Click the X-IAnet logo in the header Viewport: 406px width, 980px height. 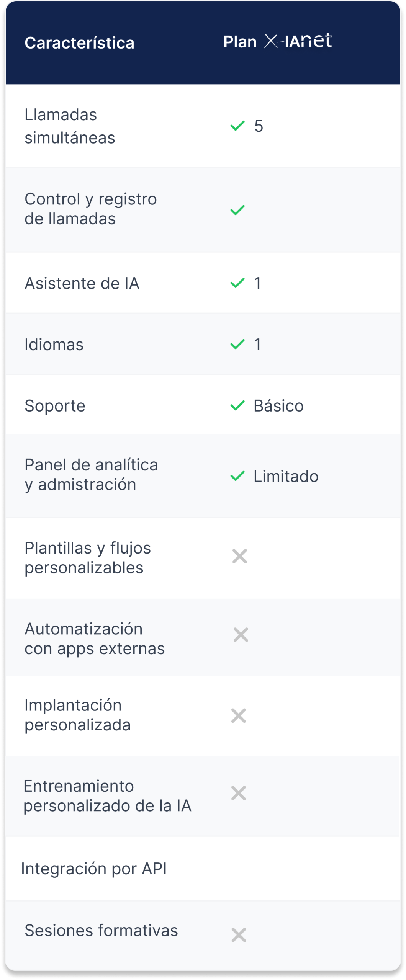coord(298,41)
